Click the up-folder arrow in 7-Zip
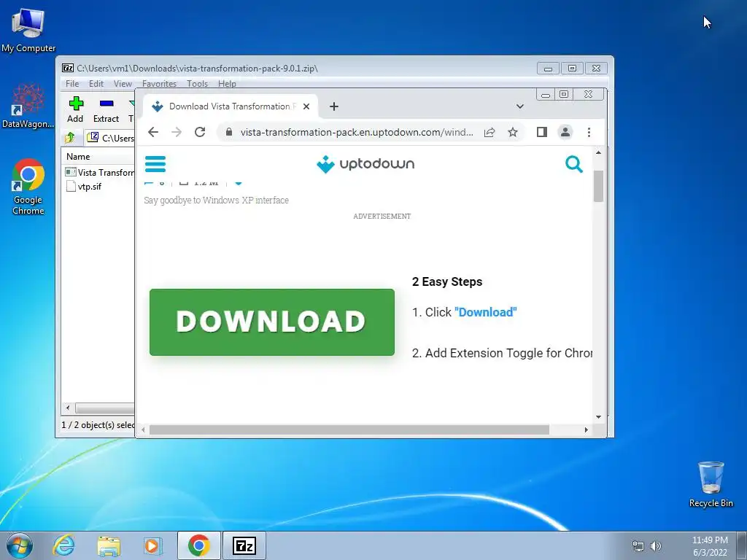Image resolution: width=747 pixels, height=560 pixels. point(70,138)
